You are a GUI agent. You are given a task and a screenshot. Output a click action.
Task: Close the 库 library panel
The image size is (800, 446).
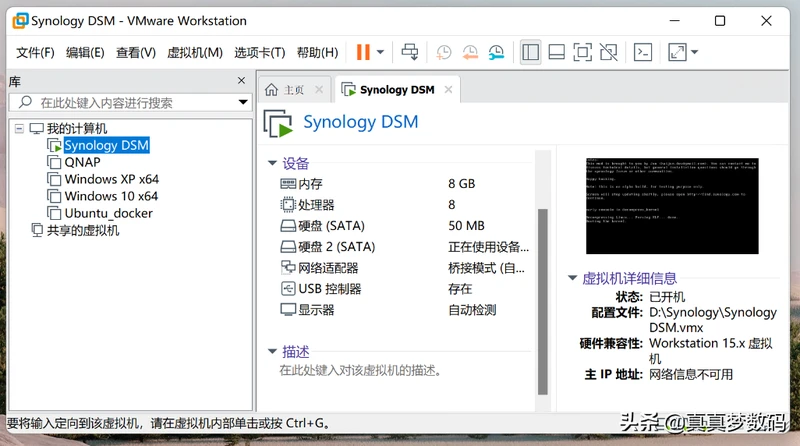coord(241,81)
